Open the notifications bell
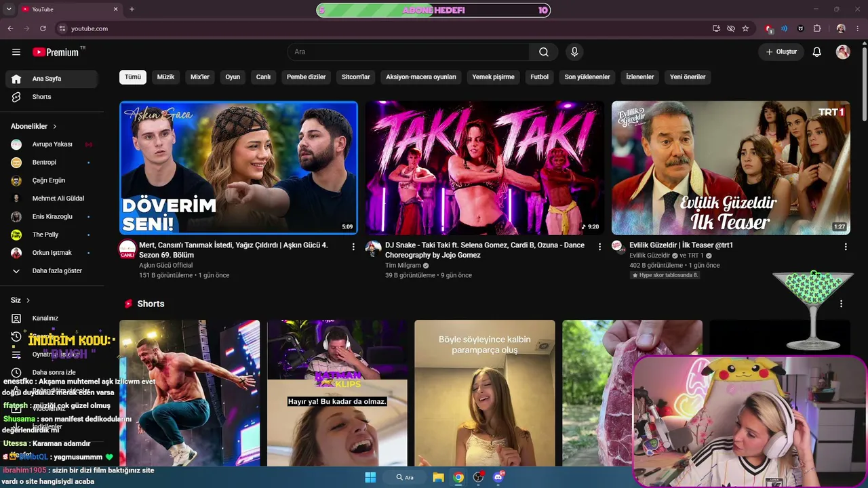This screenshot has height=488, width=868. pos(817,52)
